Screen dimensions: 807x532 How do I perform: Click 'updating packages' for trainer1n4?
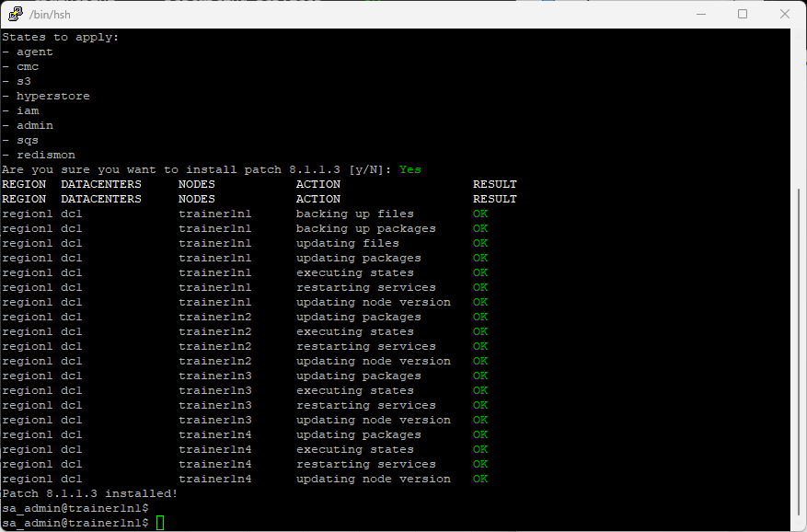(x=358, y=434)
